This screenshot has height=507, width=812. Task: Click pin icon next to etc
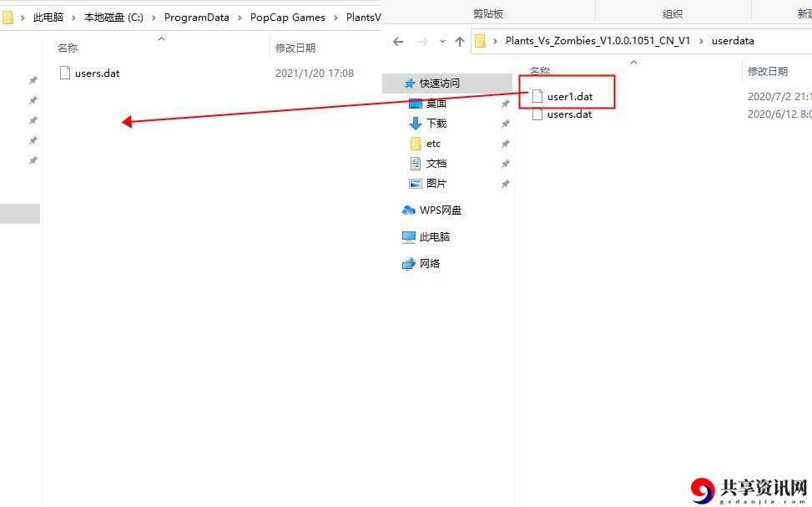coord(506,144)
